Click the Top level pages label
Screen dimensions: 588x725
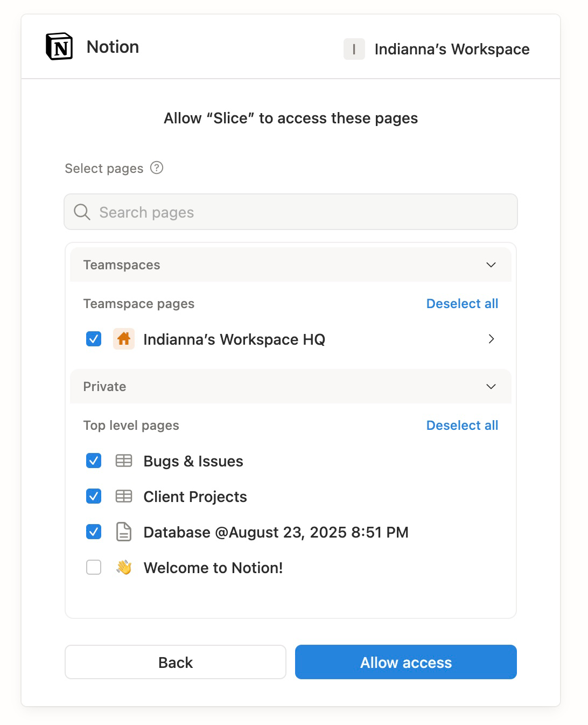tap(131, 426)
